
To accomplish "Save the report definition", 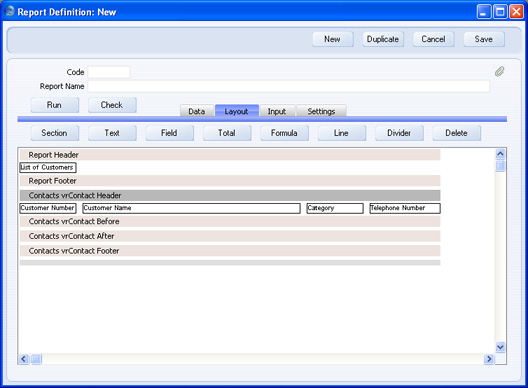I will [x=484, y=39].
